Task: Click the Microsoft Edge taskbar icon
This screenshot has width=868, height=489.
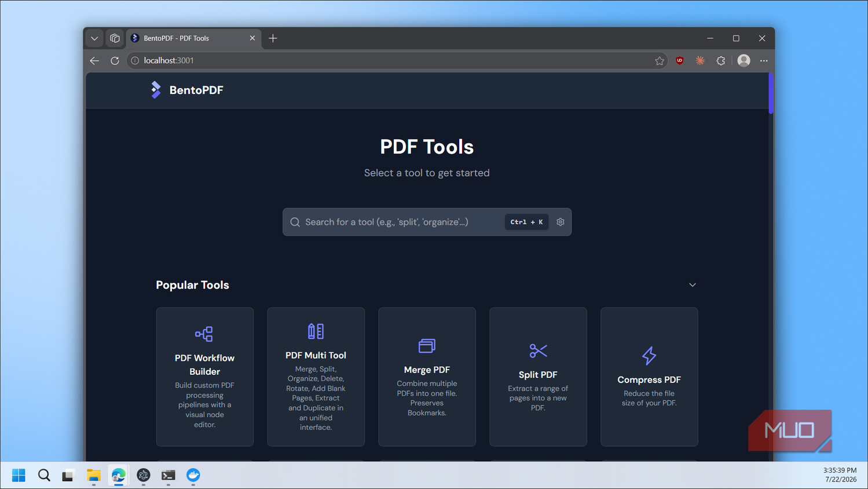Action: pos(119,475)
